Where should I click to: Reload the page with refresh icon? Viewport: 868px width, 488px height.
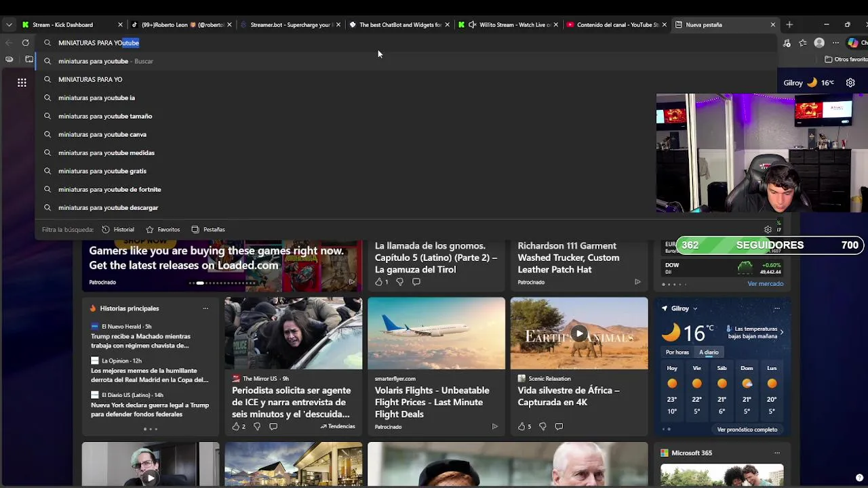[x=25, y=43]
